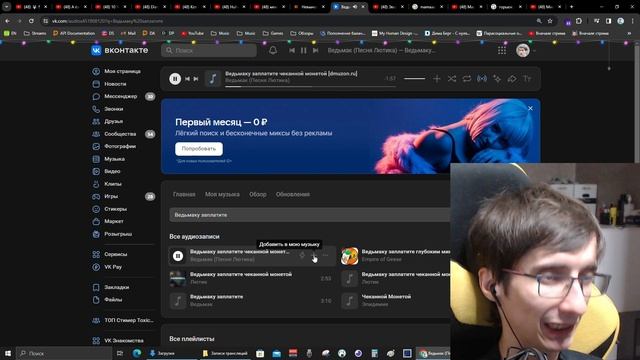
Task: Open Видео in sidebar
Action: click(112, 171)
